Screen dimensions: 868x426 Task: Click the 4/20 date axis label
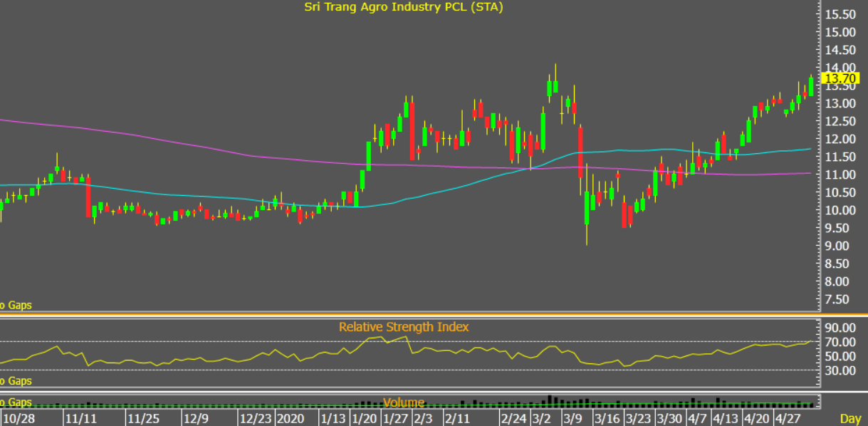click(x=757, y=418)
